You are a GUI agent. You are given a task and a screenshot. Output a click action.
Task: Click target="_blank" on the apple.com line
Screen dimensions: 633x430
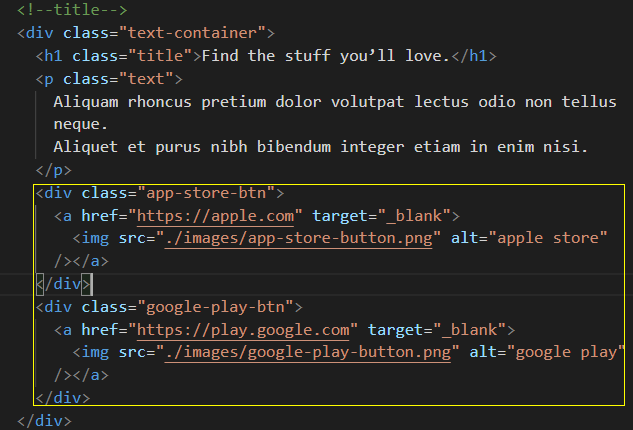click(x=381, y=216)
